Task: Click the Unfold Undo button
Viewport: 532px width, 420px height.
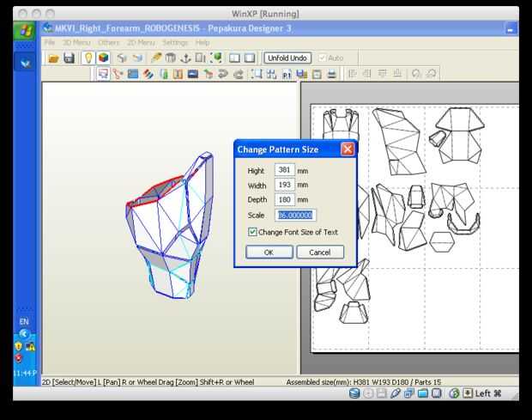Action: coord(287,58)
